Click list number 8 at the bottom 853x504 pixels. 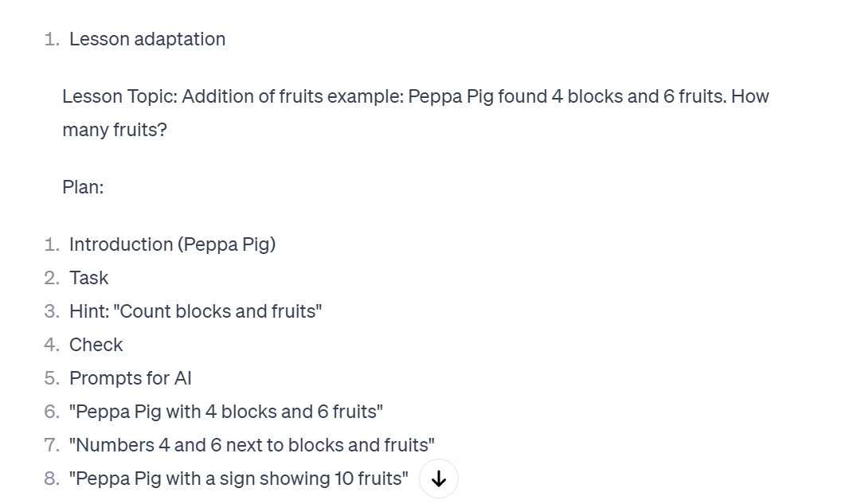(x=52, y=479)
